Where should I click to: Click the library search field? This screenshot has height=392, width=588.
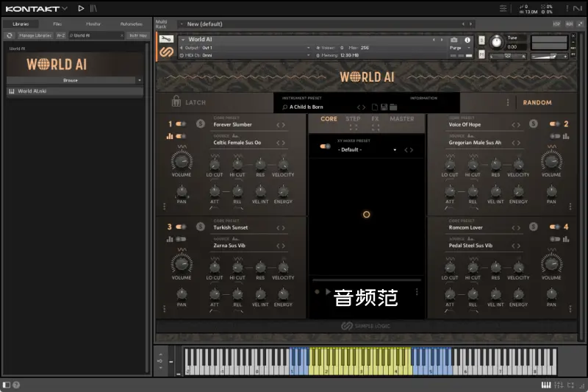pyautogui.click(x=96, y=35)
